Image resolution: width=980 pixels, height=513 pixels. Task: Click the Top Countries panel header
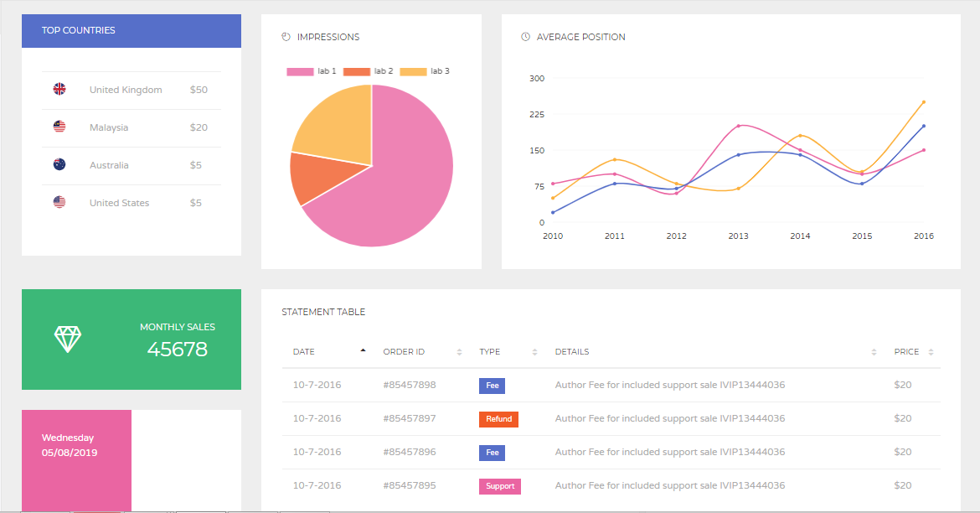tap(132, 31)
